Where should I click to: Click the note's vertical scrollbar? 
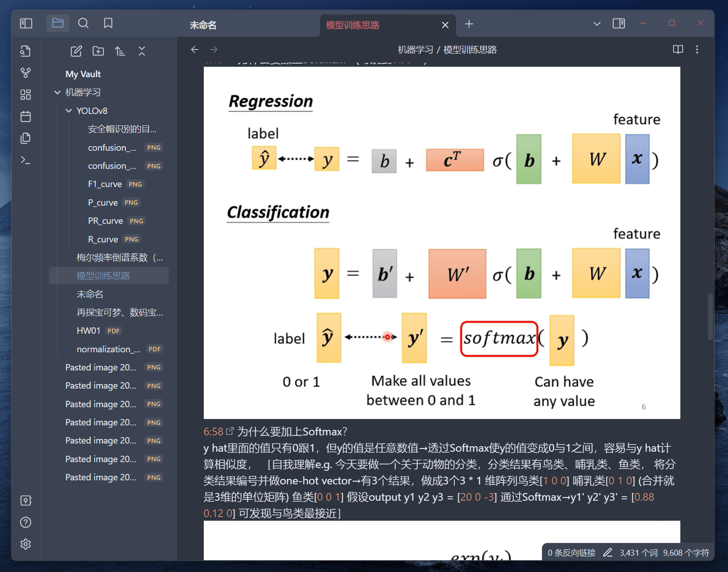coord(710,316)
